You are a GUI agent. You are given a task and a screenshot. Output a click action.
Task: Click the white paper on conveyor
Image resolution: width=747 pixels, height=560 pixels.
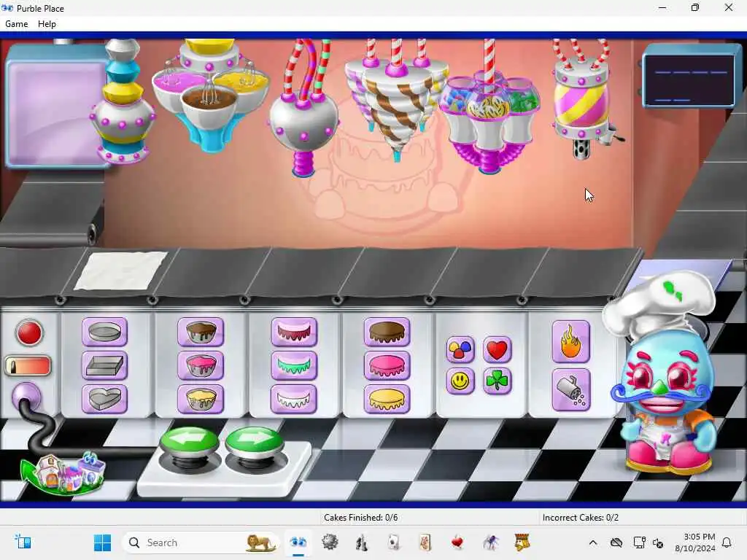click(x=121, y=271)
